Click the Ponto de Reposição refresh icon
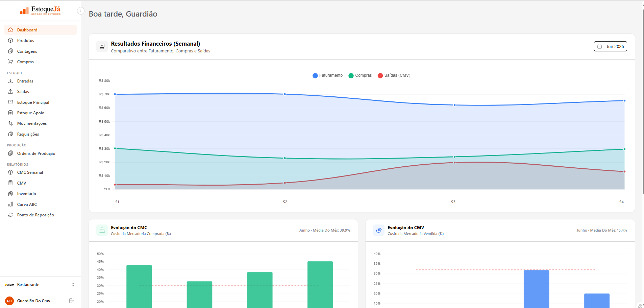Viewport: 644px width, 308px height. point(10,215)
